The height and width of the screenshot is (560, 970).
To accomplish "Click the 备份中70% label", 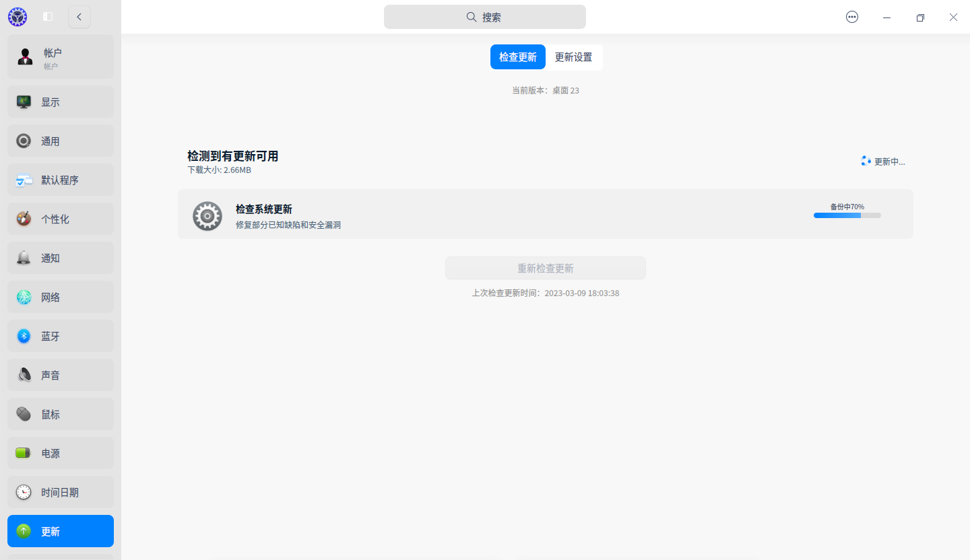I will 847,207.
